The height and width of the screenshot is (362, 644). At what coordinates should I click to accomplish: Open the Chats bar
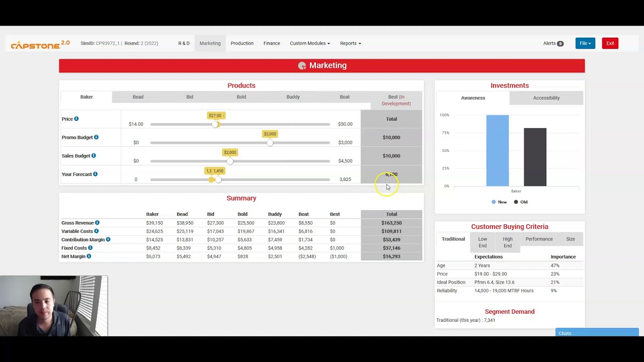pos(597,333)
